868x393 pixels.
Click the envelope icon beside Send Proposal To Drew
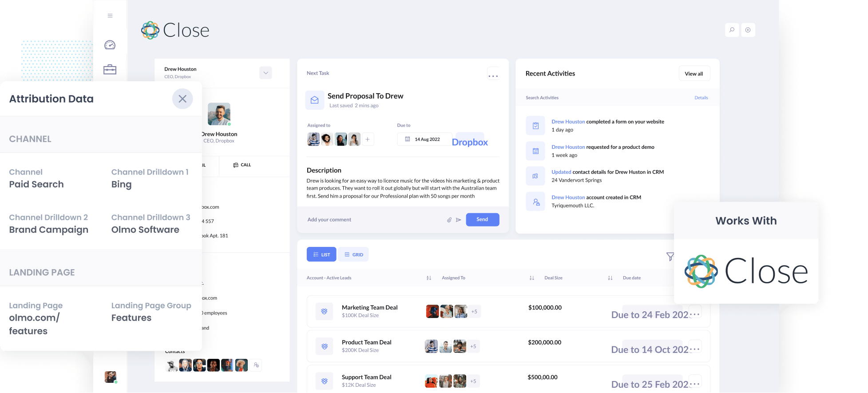point(314,100)
